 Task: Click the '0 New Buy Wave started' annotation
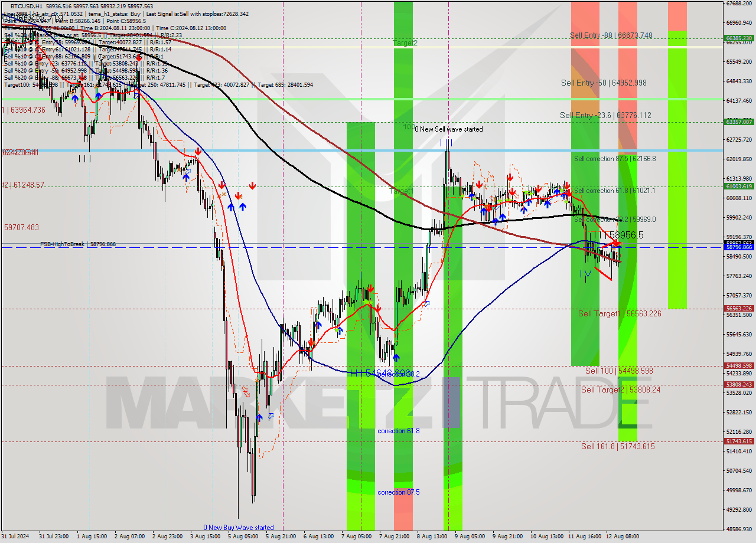pos(239,528)
